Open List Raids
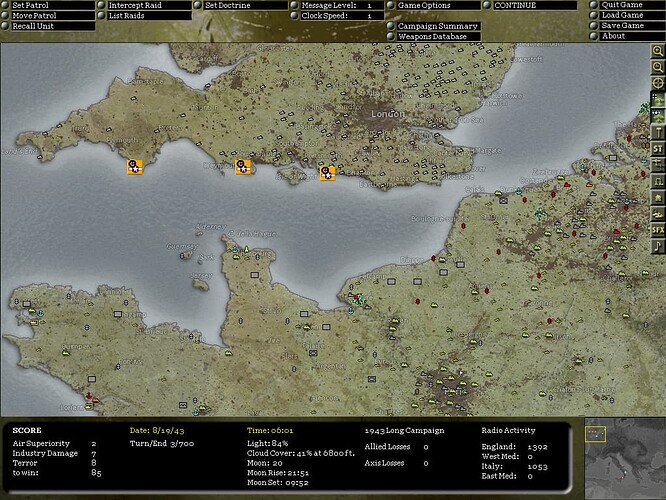The height and width of the screenshot is (500, 666). coord(144,15)
